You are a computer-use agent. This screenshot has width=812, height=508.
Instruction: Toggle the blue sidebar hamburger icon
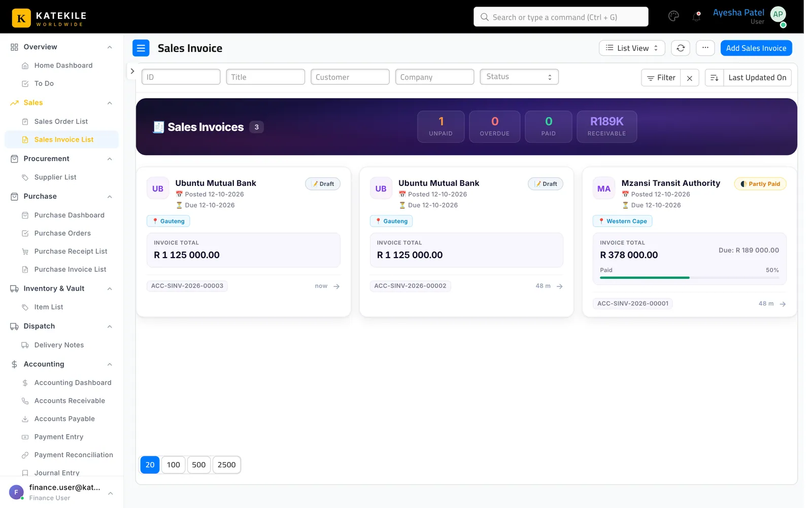click(141, 48)
